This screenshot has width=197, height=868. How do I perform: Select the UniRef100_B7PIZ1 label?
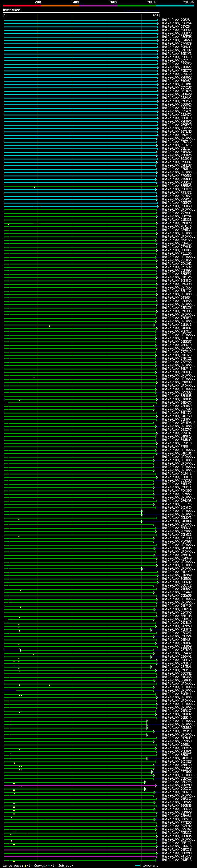(x=176, y=358)
